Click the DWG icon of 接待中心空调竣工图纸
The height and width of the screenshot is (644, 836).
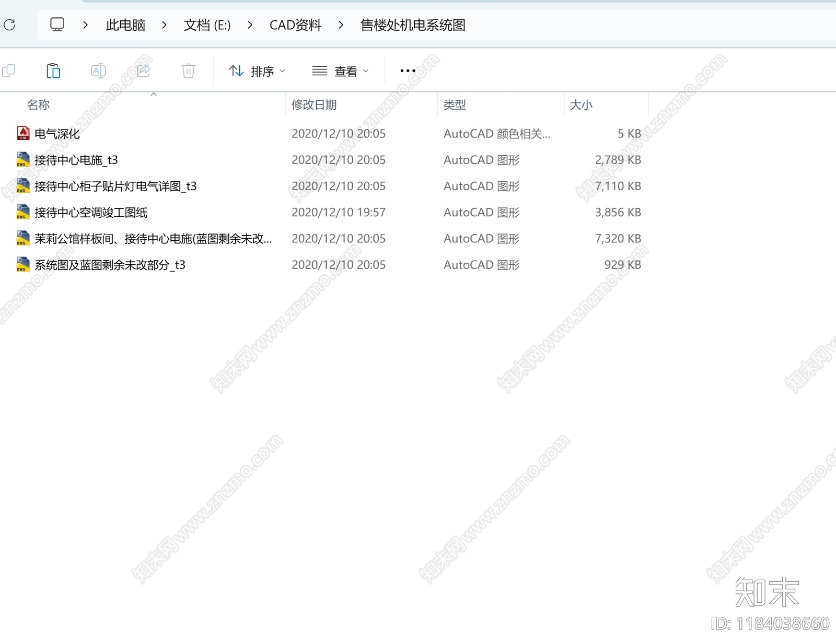[23, 212]
